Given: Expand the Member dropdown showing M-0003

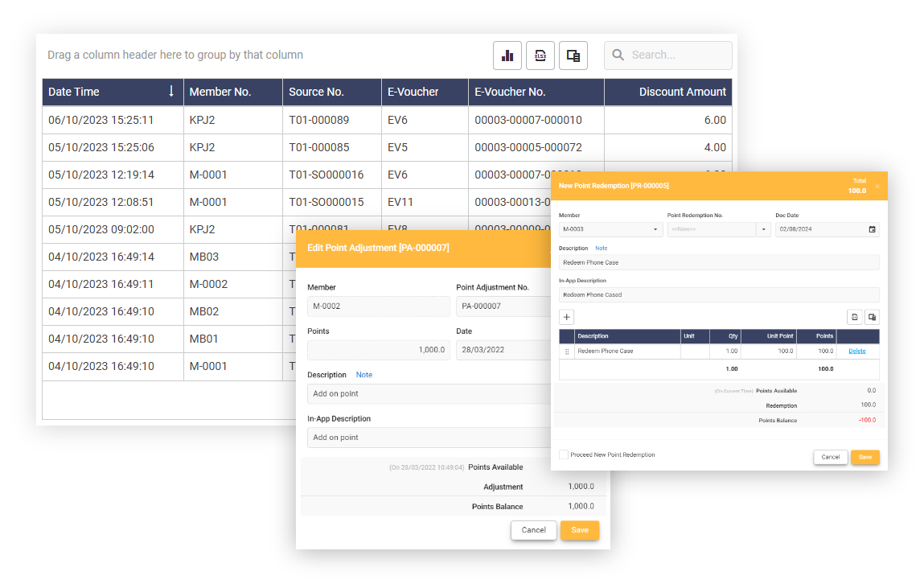Looking at the screenshot, I should 655,229.
